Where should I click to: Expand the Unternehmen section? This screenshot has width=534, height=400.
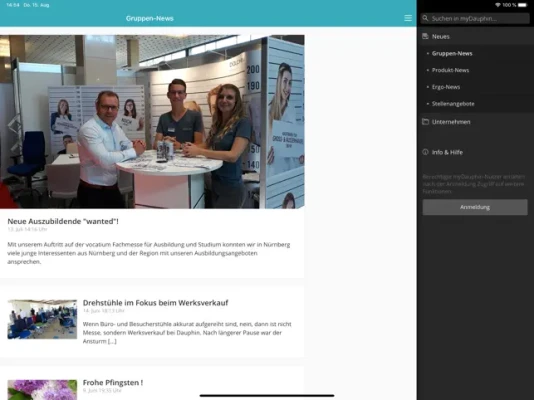tap(475, 122)
